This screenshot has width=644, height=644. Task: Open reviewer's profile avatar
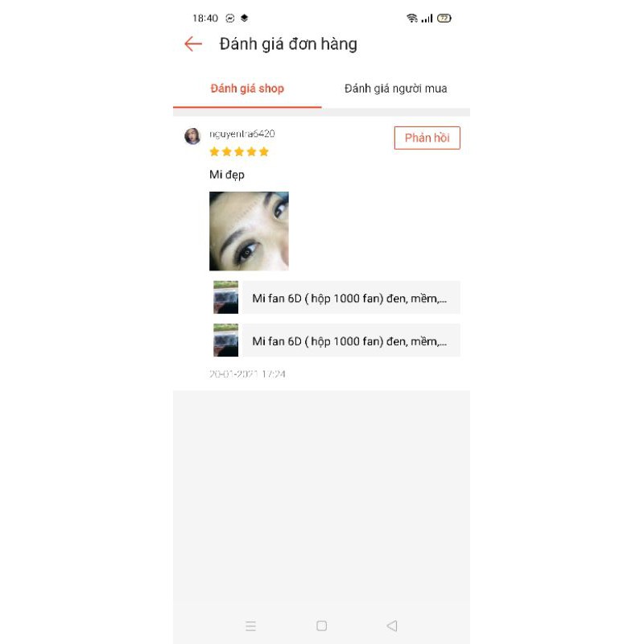[x=192, y=136]
